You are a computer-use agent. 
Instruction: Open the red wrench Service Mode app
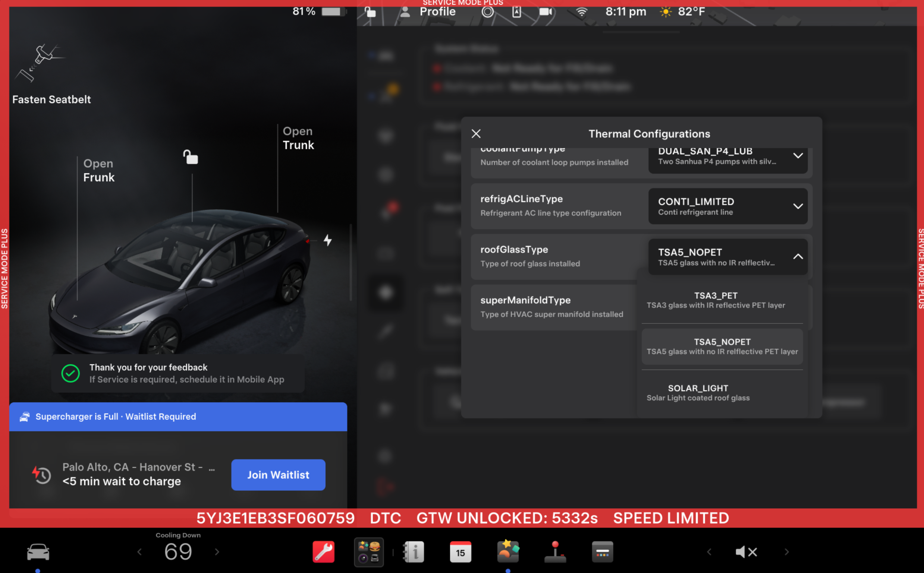click(323, 552)
